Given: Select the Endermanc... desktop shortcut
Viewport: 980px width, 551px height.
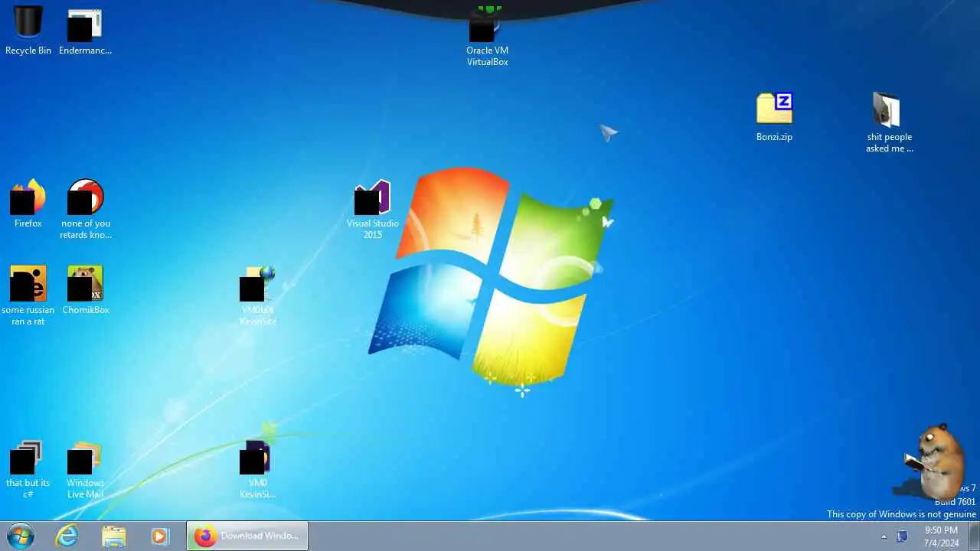Looking at the screenshot, I should (x=85, y=31).
